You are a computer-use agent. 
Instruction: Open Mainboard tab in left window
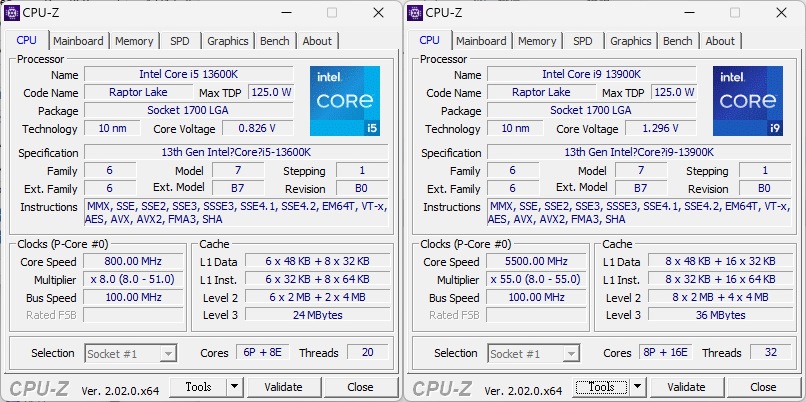[78, 41]
